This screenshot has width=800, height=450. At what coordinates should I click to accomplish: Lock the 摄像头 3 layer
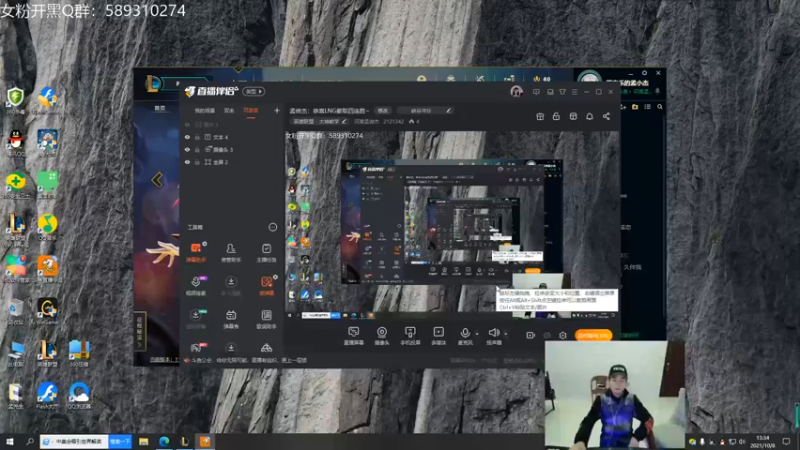tap(197, 149)
